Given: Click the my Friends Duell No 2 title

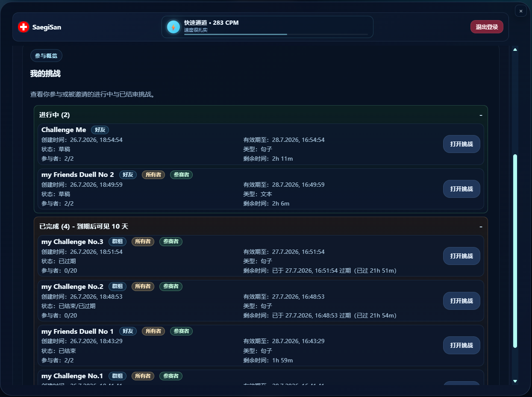Looking at the screenshot, I should pos(78,175).
